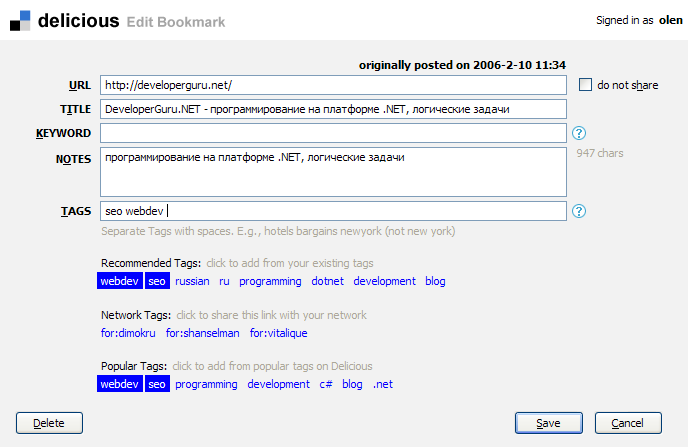Image resolution: width=688 pixels, height=447 pixels.
Task: Deselect highlighted 'seo' in Popular Tags
Action: (x=157, y=384)
